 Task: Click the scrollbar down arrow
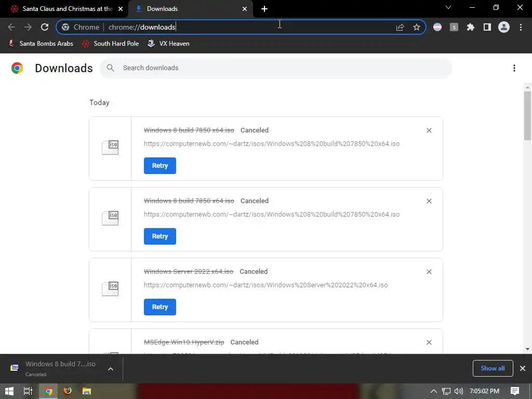point(527,349)
